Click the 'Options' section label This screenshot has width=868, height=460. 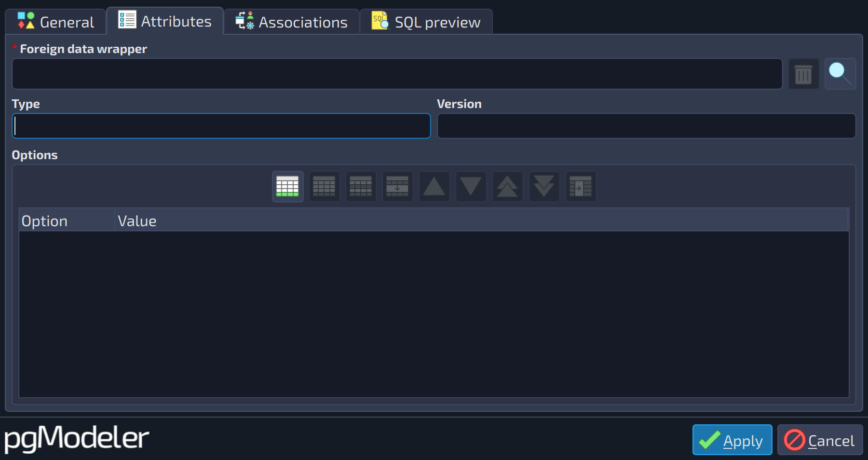click(35, 155)
